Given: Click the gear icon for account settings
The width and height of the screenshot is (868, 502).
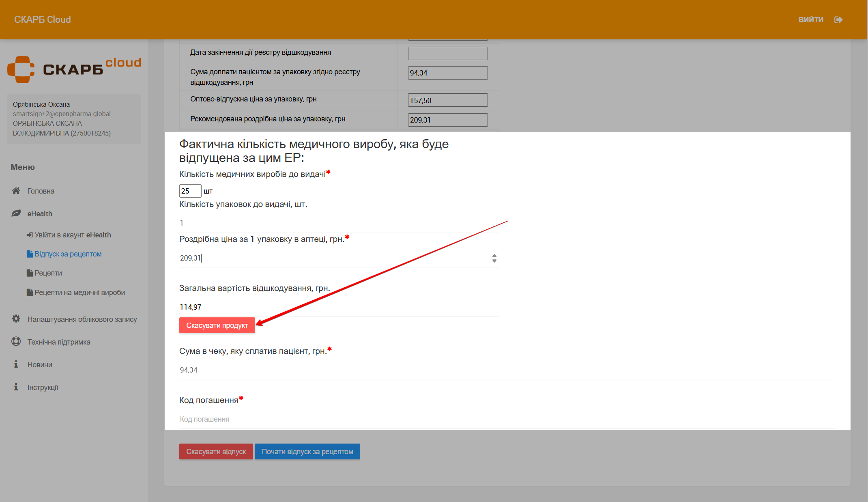Looking at the screenshot, I should 16,319.
